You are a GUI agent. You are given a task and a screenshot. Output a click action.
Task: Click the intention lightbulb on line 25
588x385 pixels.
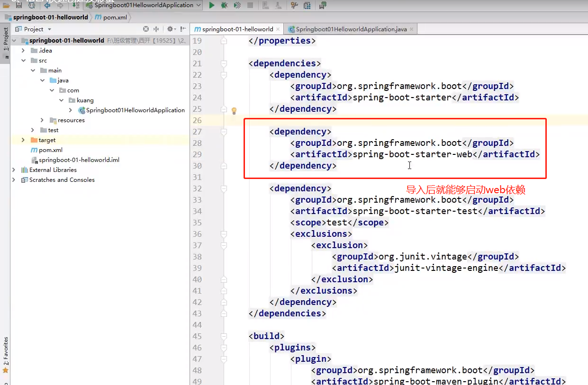[x=234, y=110]
